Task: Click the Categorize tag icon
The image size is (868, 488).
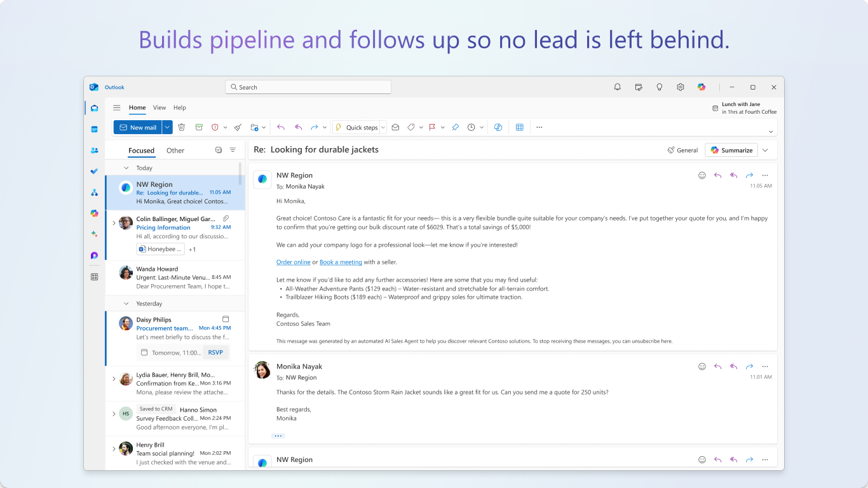Action: (x=411, y=127)
